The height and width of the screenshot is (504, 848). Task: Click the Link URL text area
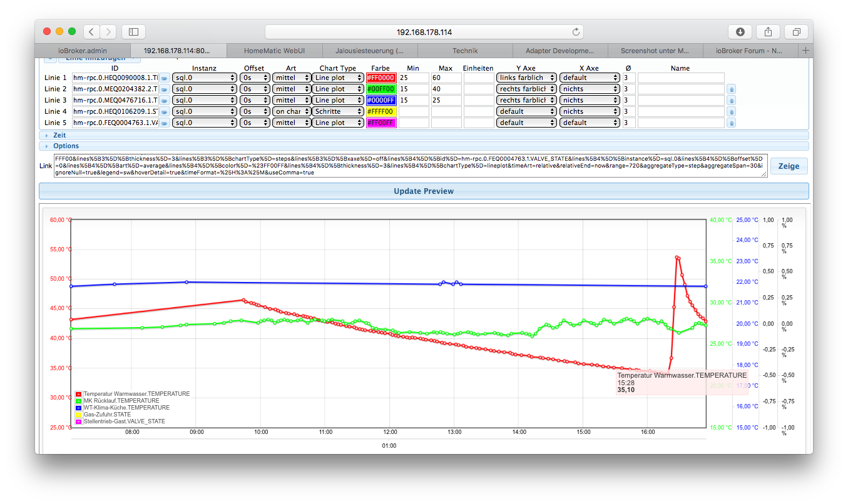tap(411, 166)
